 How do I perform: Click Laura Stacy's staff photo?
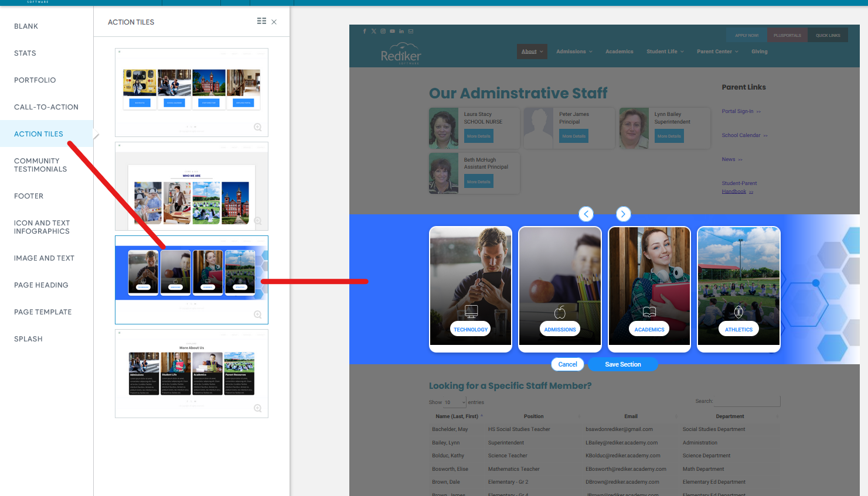coord(444,128)
